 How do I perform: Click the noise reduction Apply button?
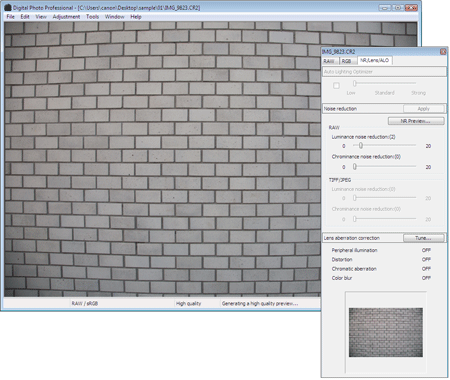424,109
